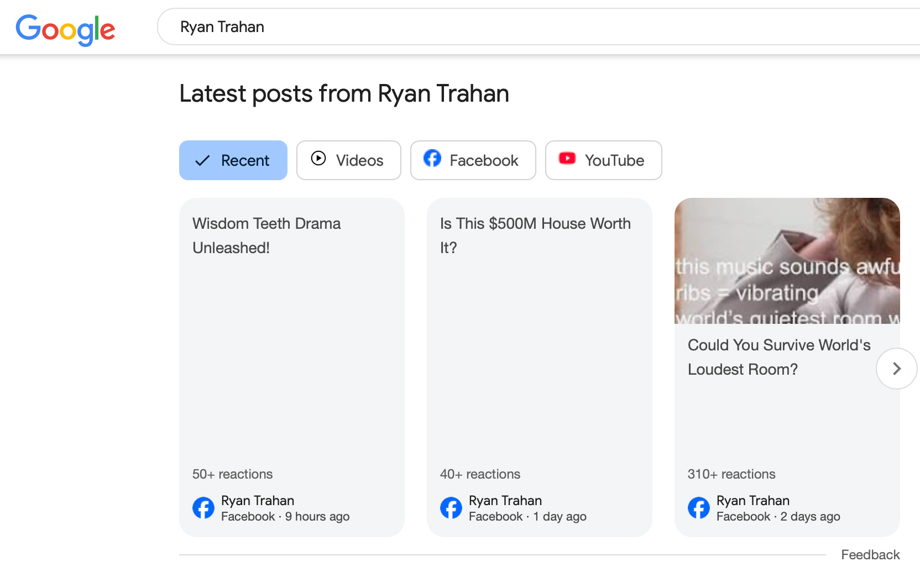920x588 pixels.
Task: Toggle the Recent filter off
Action: pyautogui.click(x=233, y=160)
